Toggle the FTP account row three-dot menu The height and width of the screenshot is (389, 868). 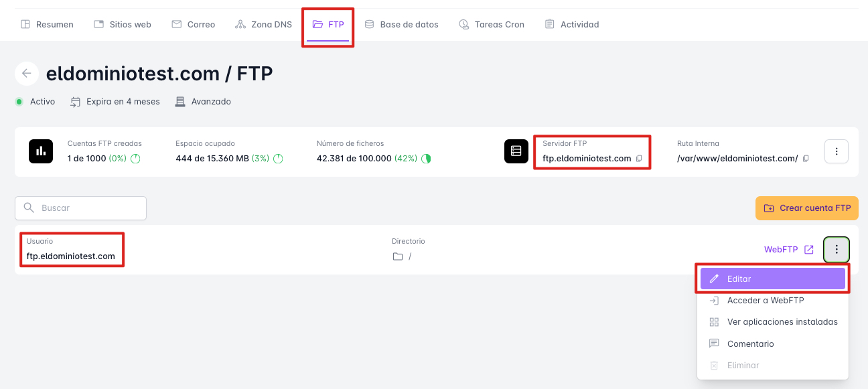tap(837, 250)
